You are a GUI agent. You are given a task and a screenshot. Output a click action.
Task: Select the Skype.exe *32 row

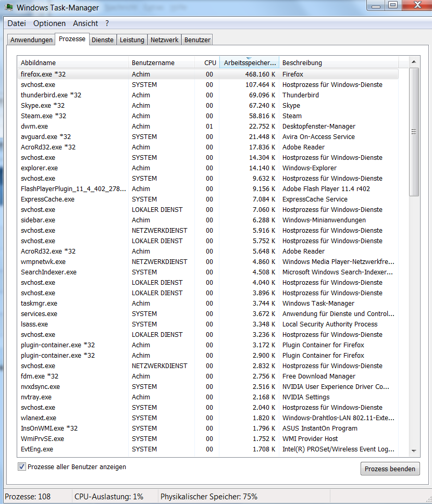pos(208,105)
